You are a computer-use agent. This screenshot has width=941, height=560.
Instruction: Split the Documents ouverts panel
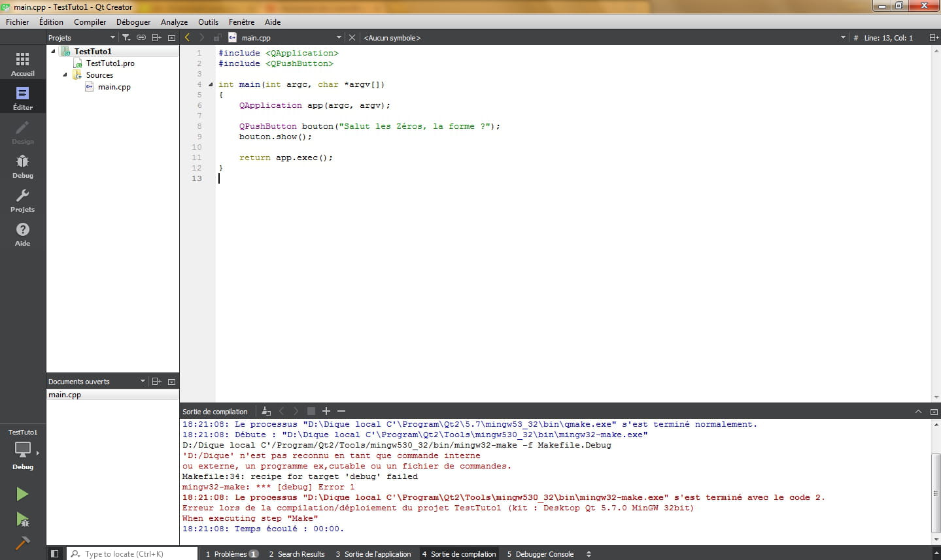tap(157, 382)
